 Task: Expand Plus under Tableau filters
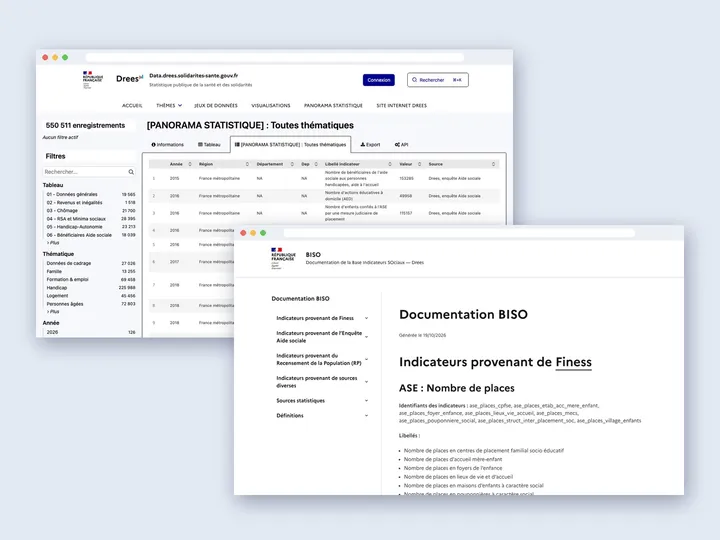(x=53, y=242)
